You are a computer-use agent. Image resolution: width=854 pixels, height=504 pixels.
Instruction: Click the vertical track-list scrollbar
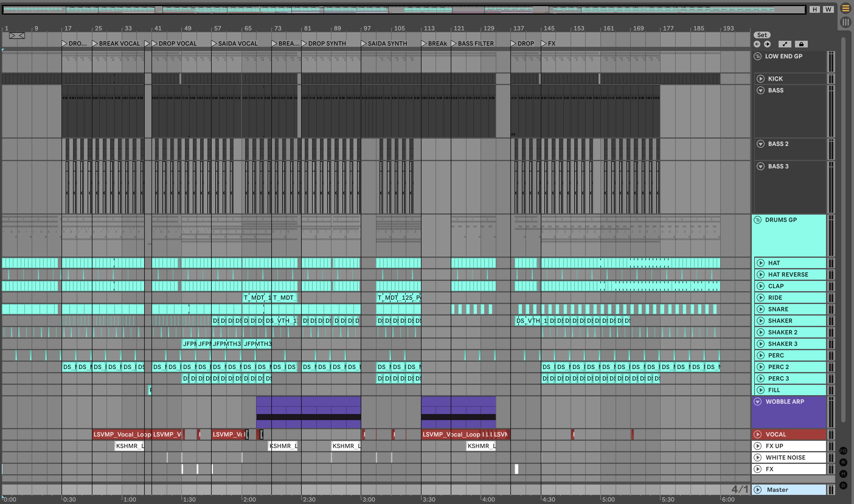[x=843, y=229]
